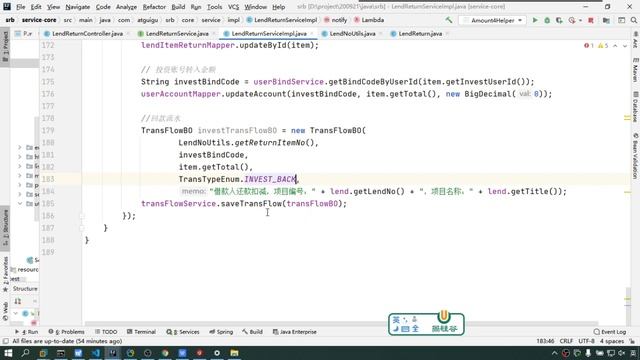
Task: Open the Run tool window button
Action: point(27,332)
